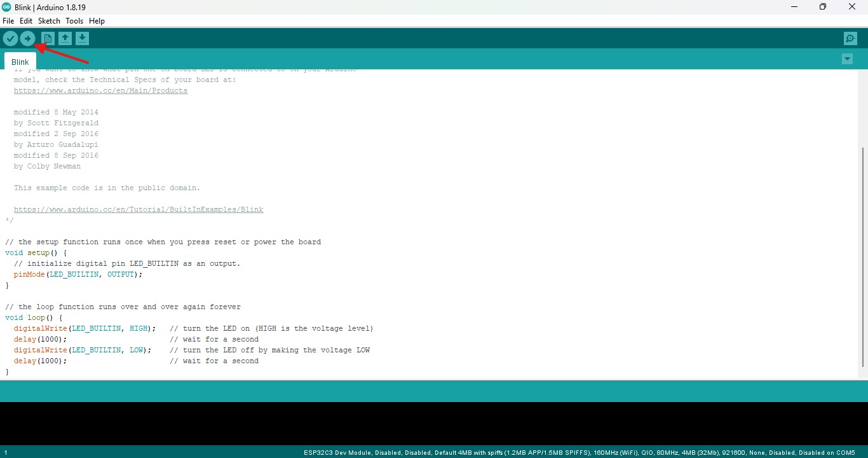
Task: Click the 'initialize digital pin LED_BUILTIN' comment
Action: pyautogui.click(x=127, y=263)
